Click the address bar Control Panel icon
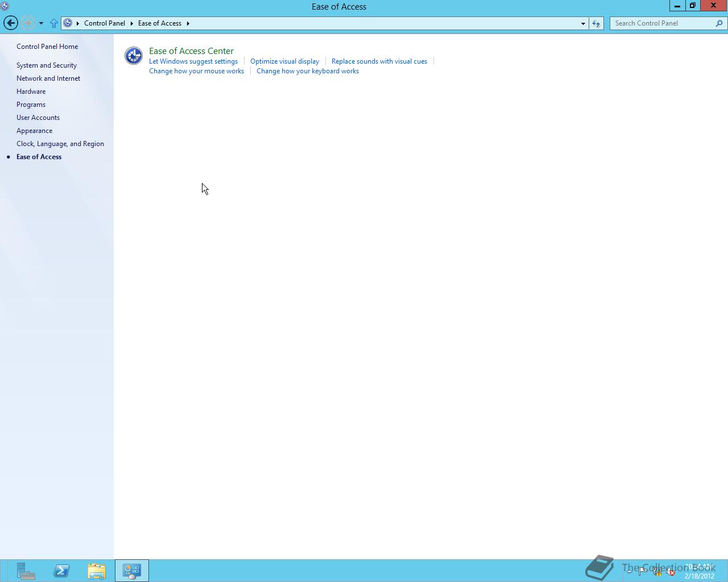Viewport: 728px width, 582px height. coord(68,23)
